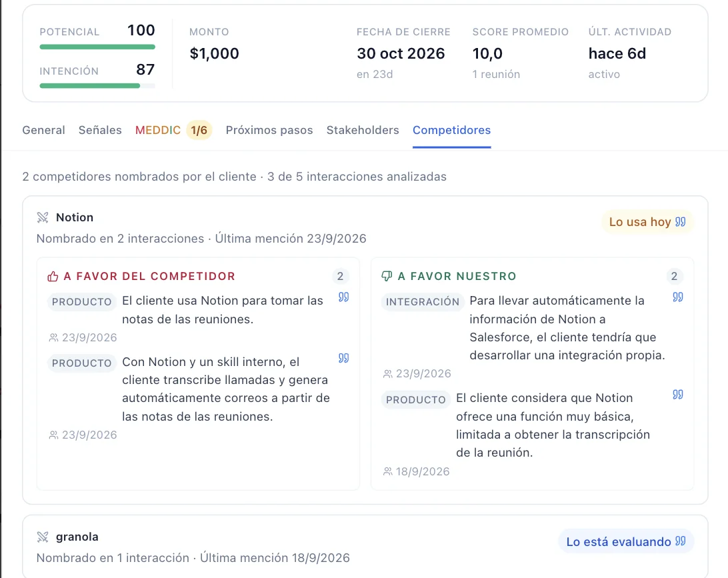Click the INTEGRACIÓN tag
Image resolution: width=728 pixels, height=578 pixels.
(423, 302)
